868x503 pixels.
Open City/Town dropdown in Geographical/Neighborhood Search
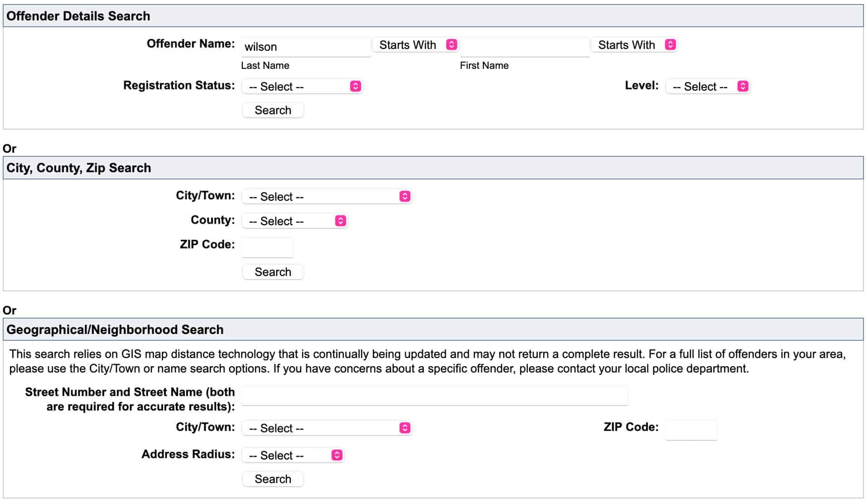pos(326,428)
